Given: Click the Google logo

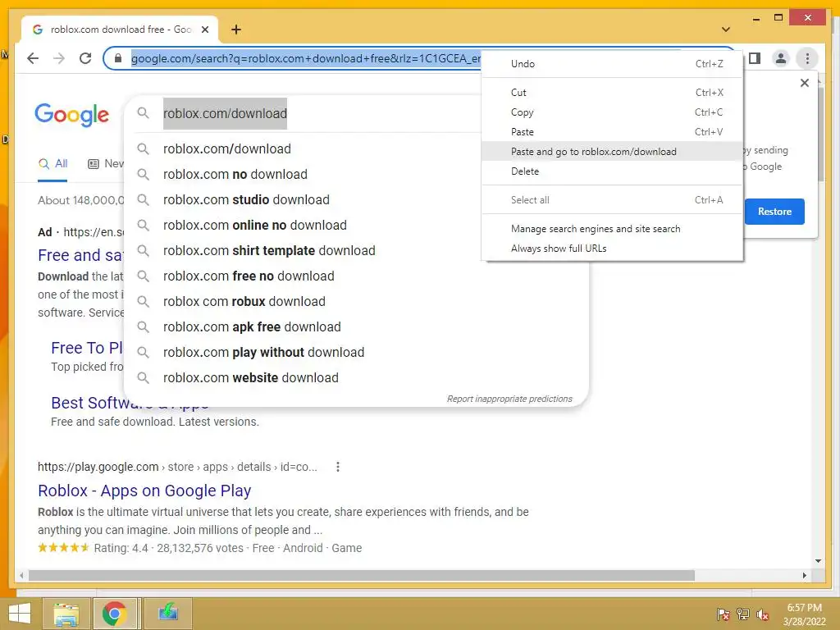Looking at the screenshot, I should coord(72,114).
